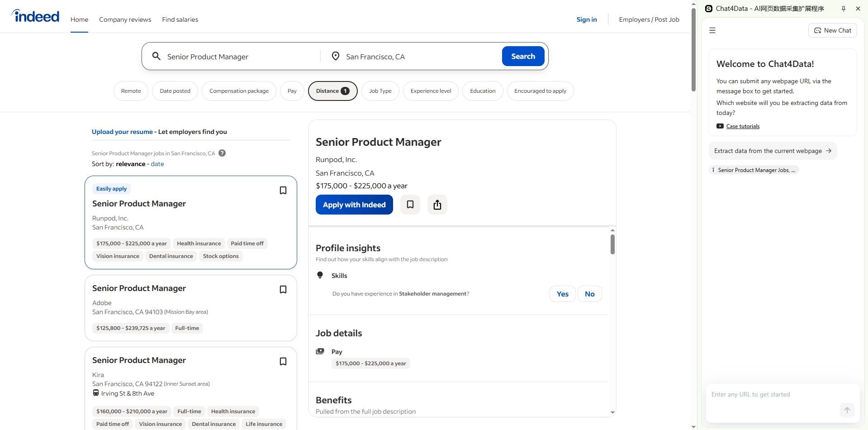The image size is (868, 430).
Task: Click the help icon beside job results heading
Action: [x=222, y=153]
